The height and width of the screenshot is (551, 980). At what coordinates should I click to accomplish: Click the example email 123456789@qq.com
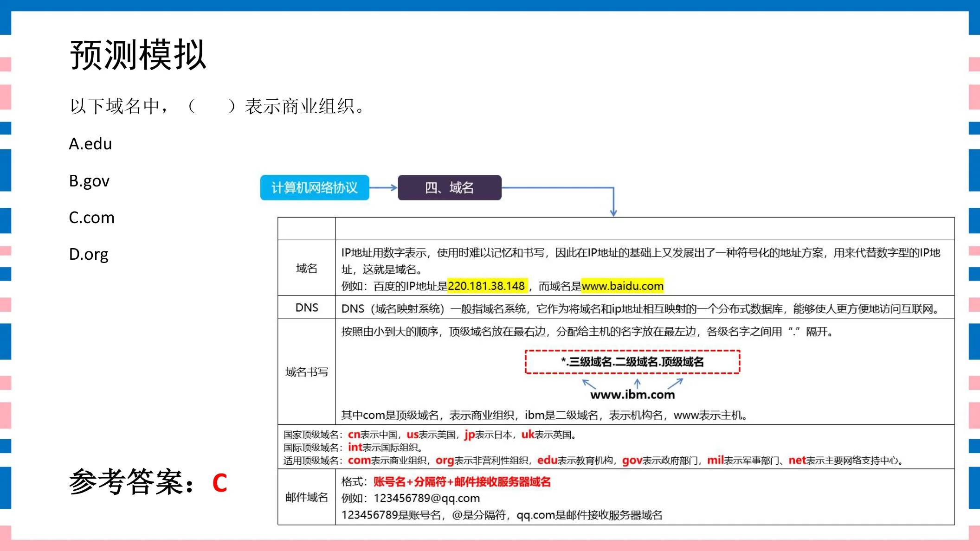tap(426, 498)
